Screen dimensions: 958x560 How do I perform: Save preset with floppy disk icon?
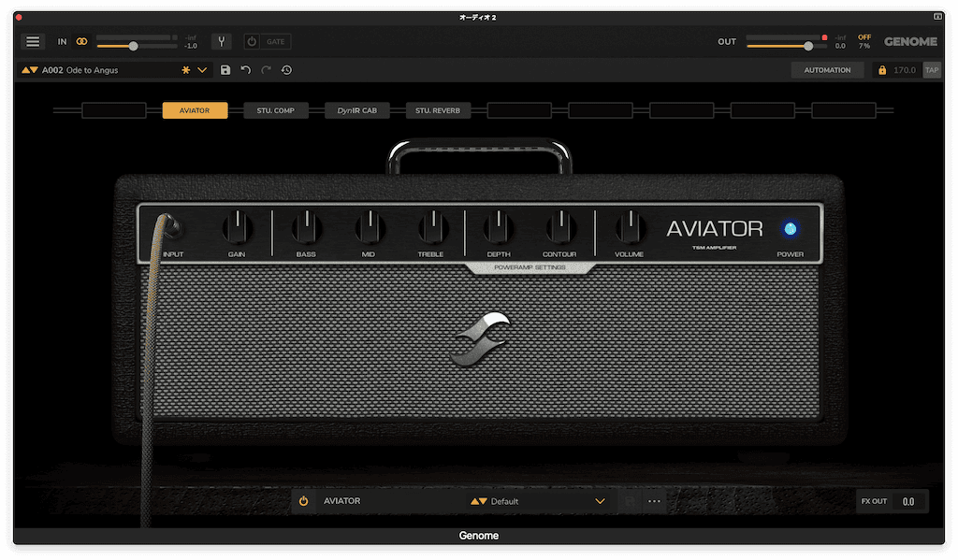[225, 70]
